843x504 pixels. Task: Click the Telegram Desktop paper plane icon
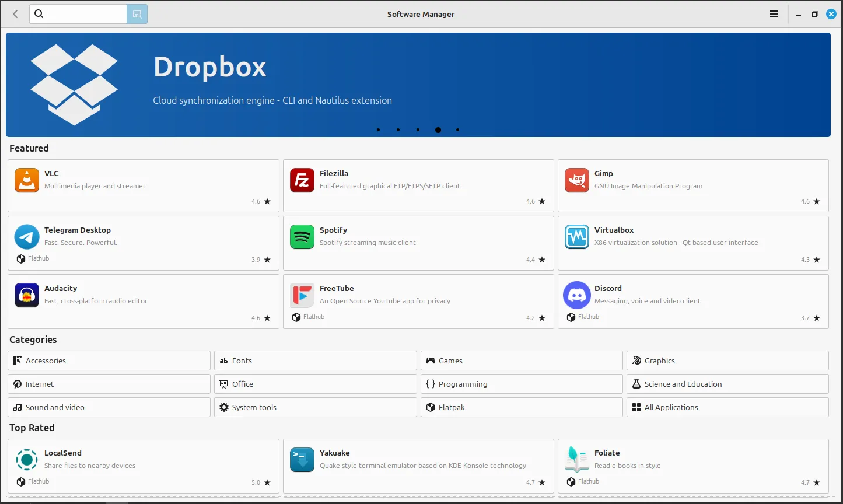click(x=27, y=237)
